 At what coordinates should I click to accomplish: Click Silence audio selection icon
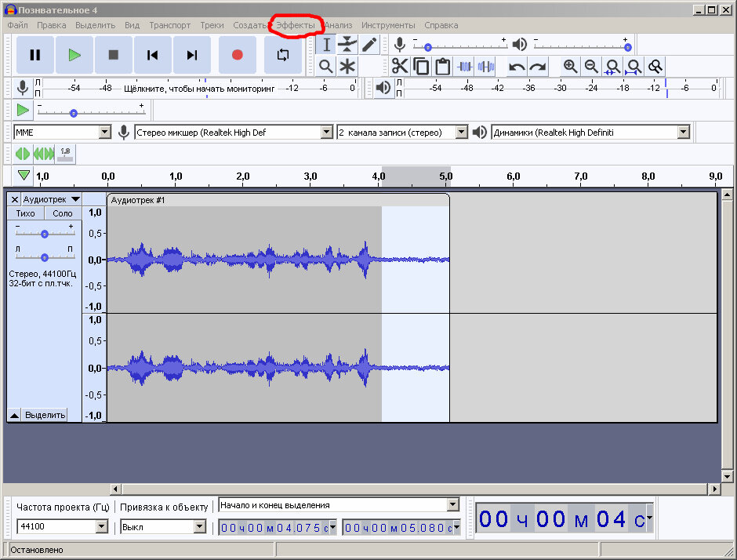(485, 67)
